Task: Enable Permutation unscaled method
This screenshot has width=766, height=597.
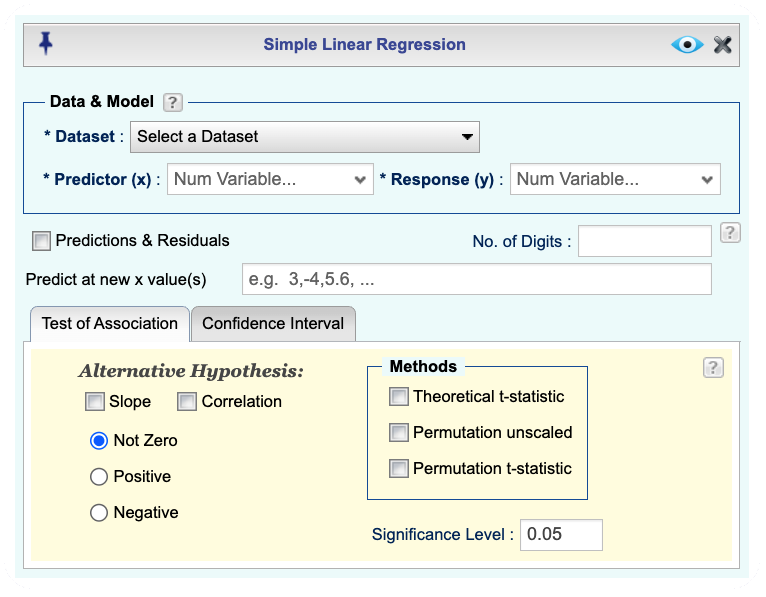Action: click(x=399, y=432)
